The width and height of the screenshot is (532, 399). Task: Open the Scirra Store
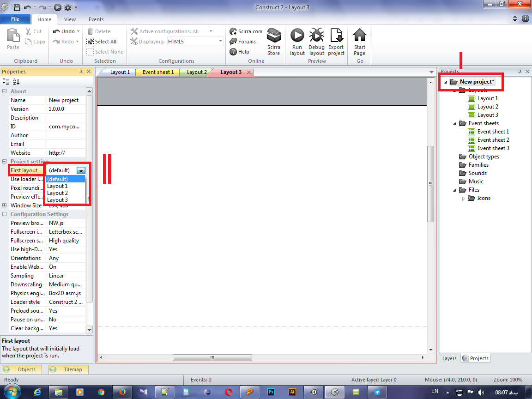(x=273, y=42)
